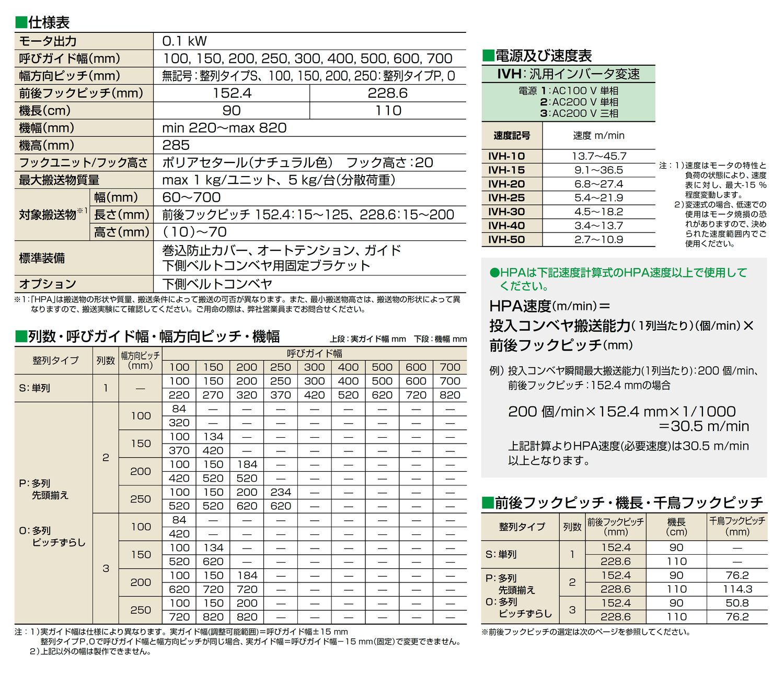Select the 速度記号 column header

coord(512,136)
